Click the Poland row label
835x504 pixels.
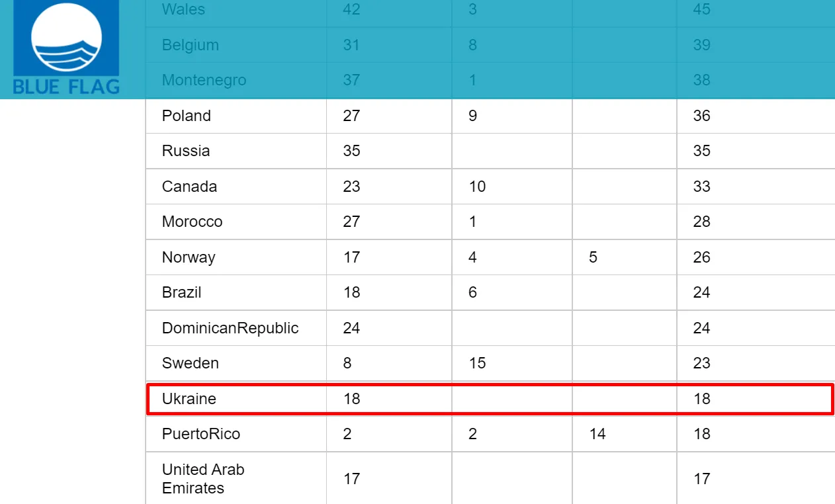click(x=187, y=116)
